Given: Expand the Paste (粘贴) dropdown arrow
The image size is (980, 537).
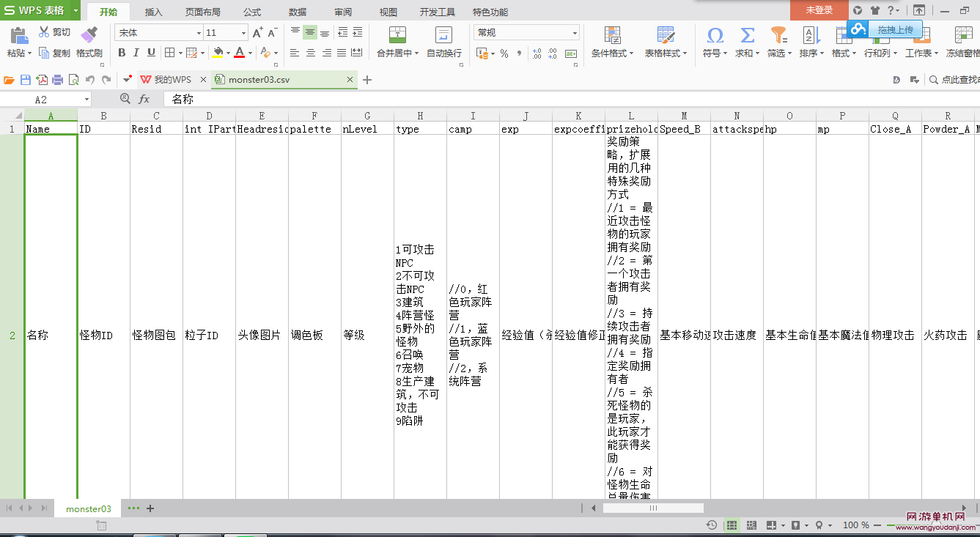Looking at the screenshot, I should pyautogui.click(x=30, y=53).
